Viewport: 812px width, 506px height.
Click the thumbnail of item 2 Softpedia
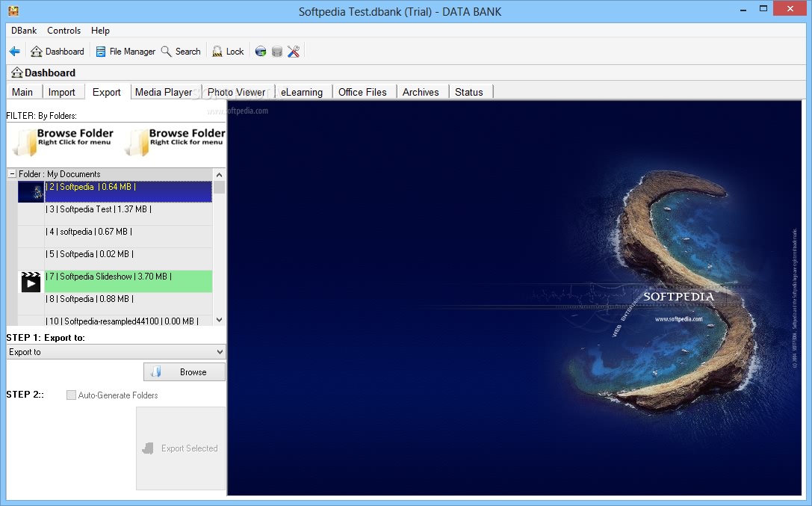(31, 191)
